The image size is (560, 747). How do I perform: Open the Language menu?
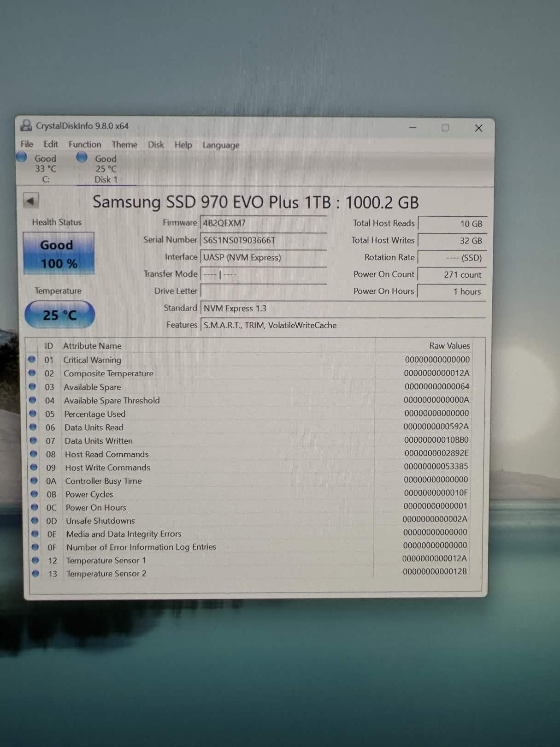[221, 145]
